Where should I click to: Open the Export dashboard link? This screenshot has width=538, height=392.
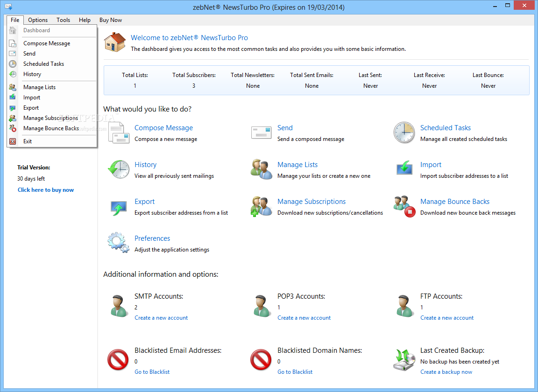pyautogui.click(x=144, y=202)
